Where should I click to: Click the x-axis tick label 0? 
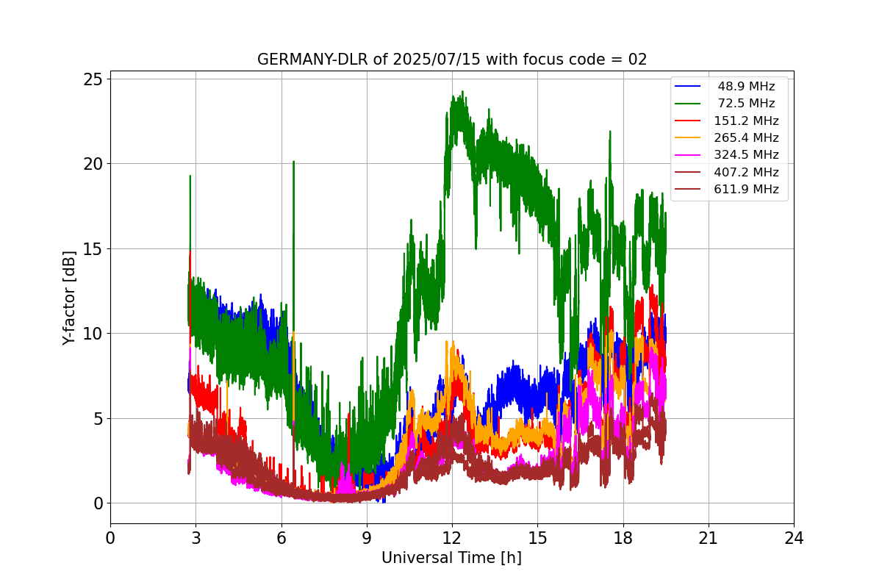pos(110,538)
